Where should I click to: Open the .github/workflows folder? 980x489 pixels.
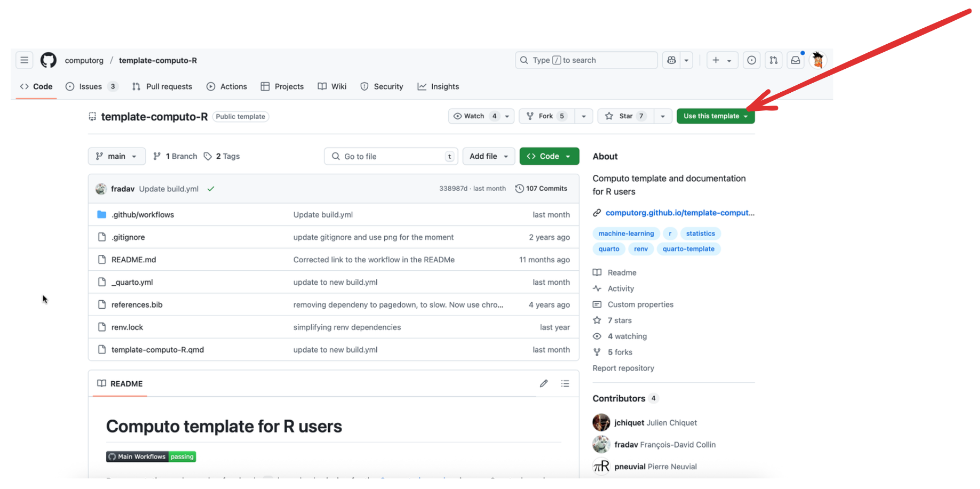coord(143,214)
